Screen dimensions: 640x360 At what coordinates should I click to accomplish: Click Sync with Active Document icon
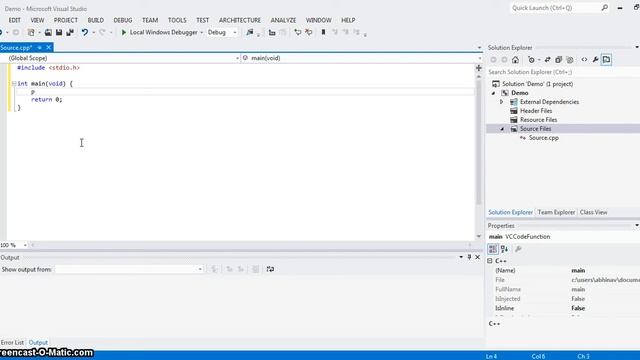pos(548,60)
